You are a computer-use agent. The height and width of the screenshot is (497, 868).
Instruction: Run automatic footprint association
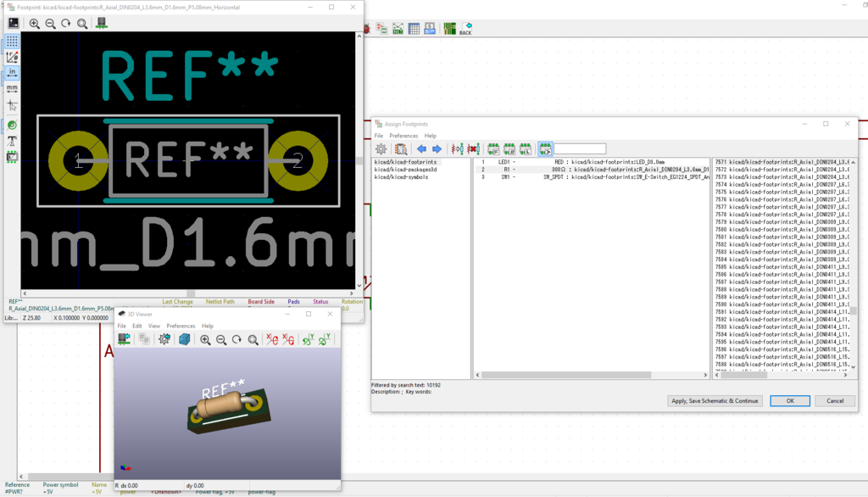[x=457, y=149]
